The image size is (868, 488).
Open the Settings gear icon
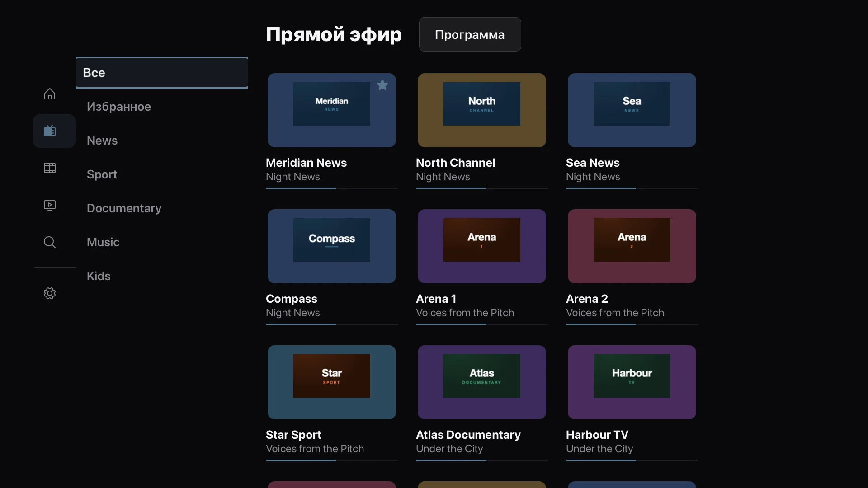click(x=50, y=293)
